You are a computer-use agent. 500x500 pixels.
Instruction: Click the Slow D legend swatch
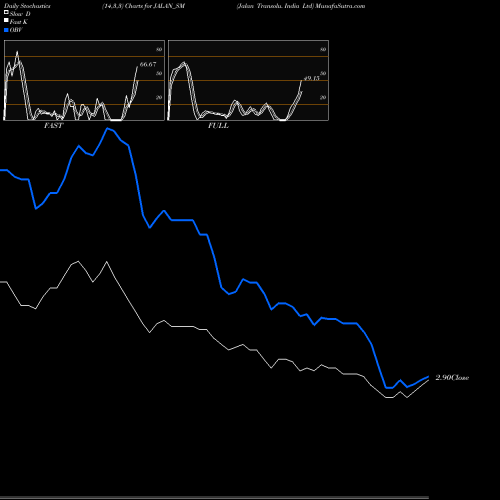click(6, 12)
